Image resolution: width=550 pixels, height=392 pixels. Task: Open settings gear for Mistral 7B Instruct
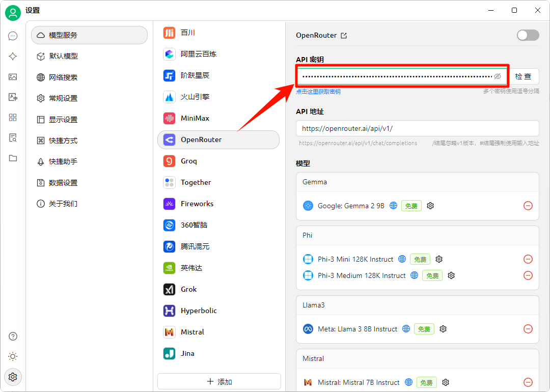pyautogui.click(x=446, y=382)
